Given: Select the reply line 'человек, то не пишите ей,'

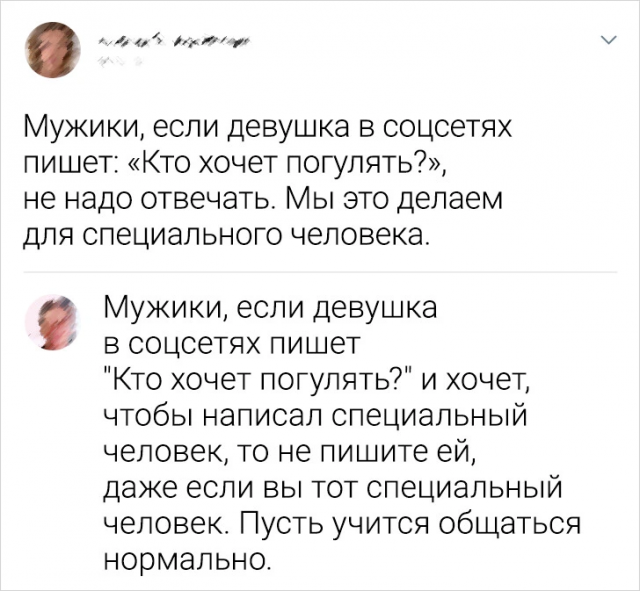Looking at the screenshot, I should coord(289,452).
